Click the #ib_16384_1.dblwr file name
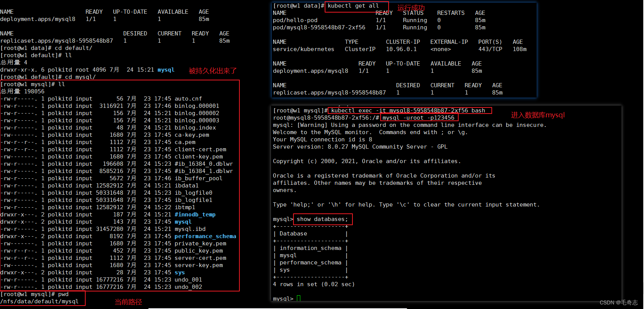644x309 pixels. point(204,171)
